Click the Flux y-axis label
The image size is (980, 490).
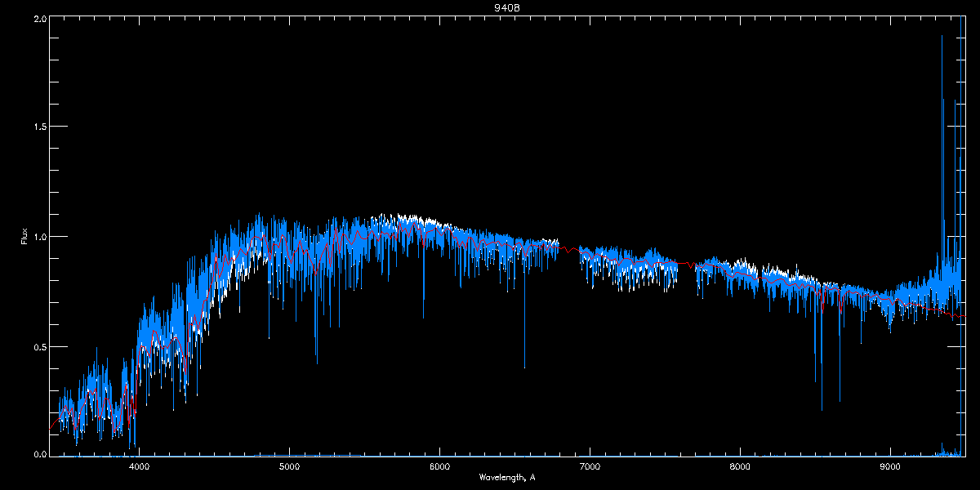click(x=24, y=236)
